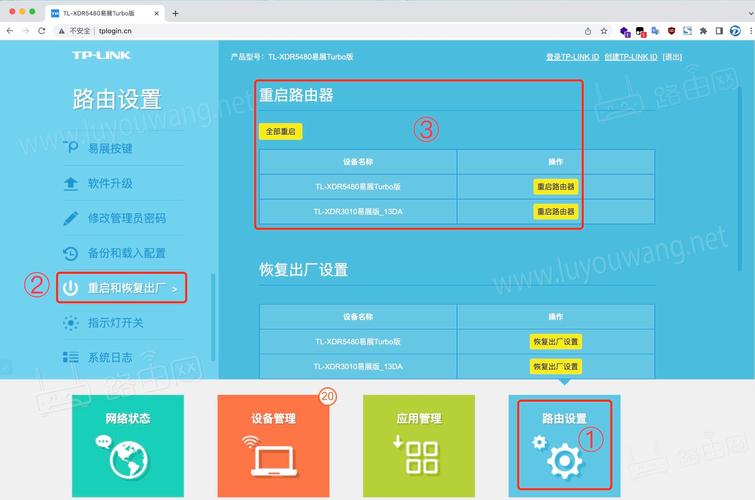Screen dimensions: 755x500
Task: Click the 系统日志 list icon
Action: pos(70,357)
